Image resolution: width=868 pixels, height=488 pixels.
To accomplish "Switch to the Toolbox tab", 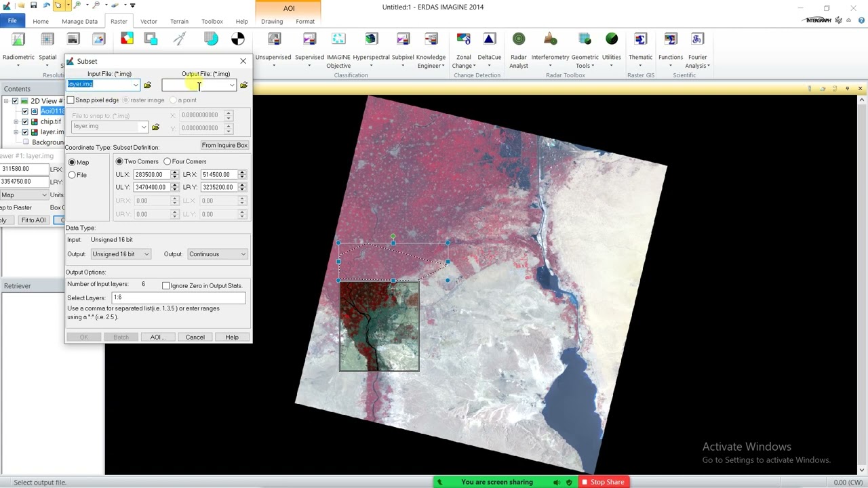I will 212,22.
